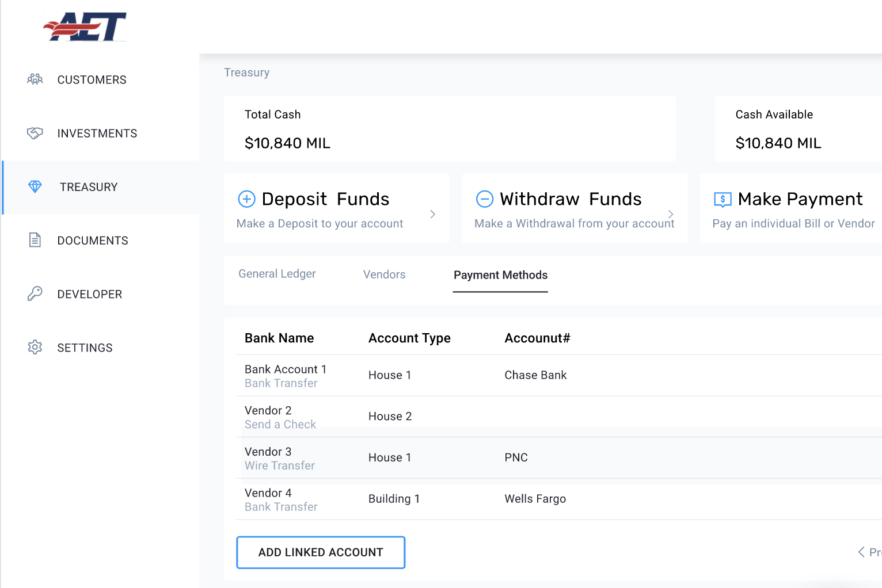The height and width of the screenshot is (588, 882).
Task: Select the Payment Methods tab
Action: coord(500,275)
